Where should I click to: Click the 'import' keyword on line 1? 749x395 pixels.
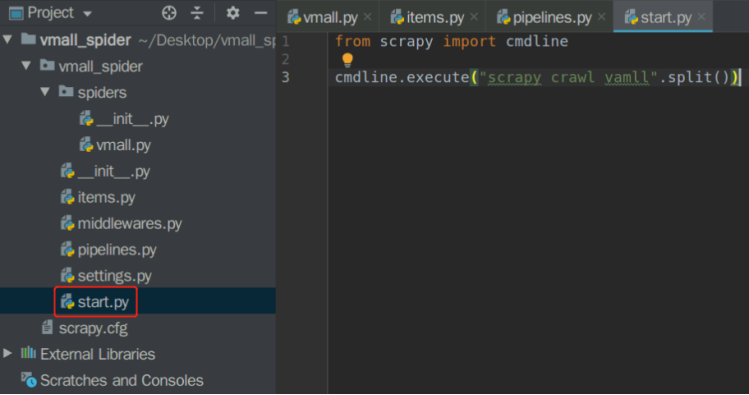coord(469,42)
